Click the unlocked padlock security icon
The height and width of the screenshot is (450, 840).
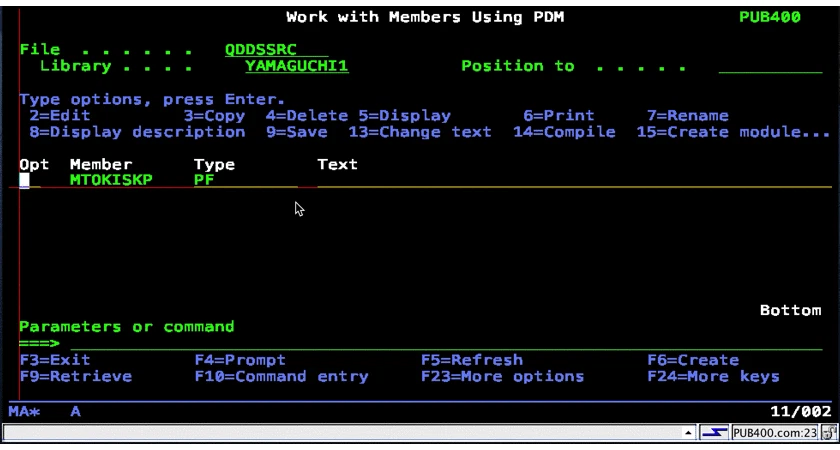click(827, 433)
